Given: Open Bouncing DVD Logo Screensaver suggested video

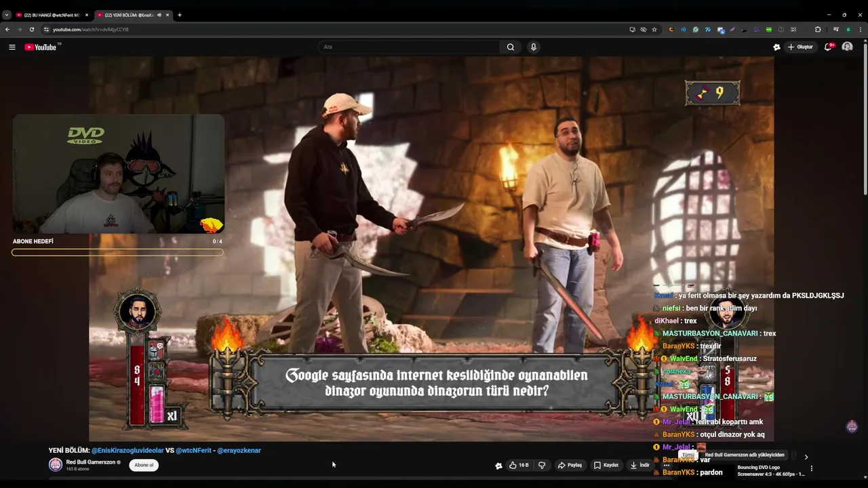Looking at the screenshot, I should 771,470.
